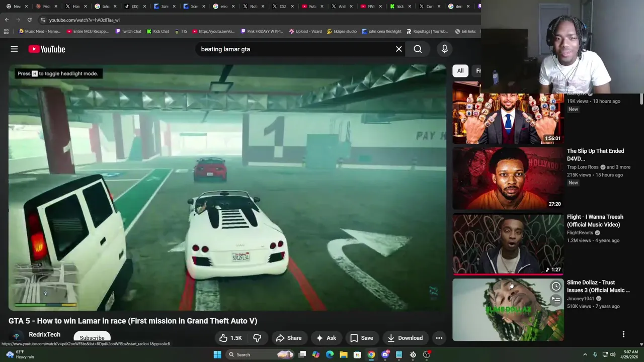Open the Entire MCU Recapp bookmark

coord(88,31)
